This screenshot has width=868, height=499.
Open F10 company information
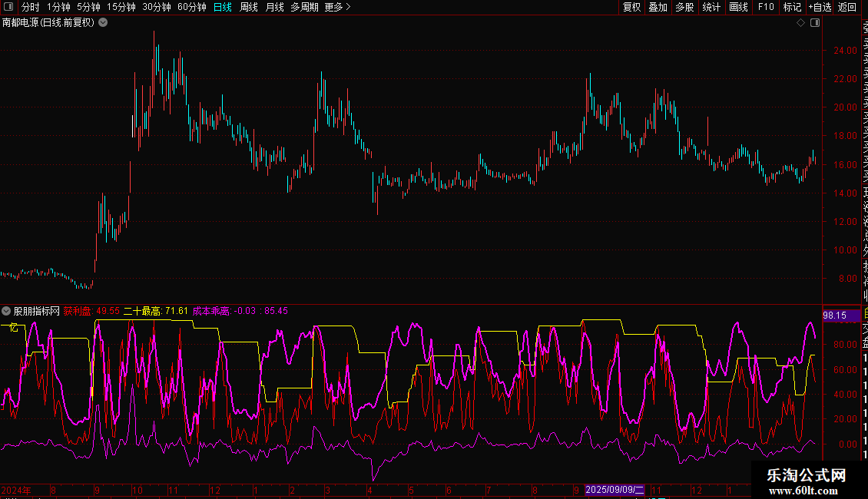point(766,8)
